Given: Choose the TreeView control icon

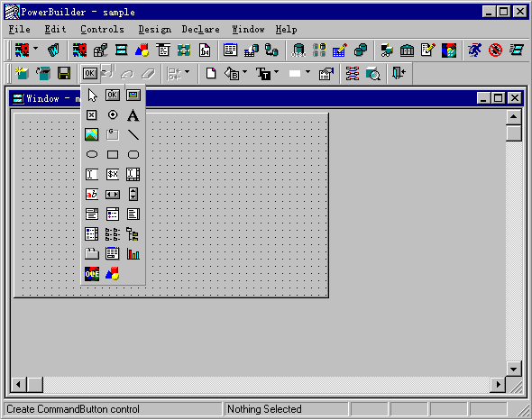Looking at the screenshot, I should [133, 234].
